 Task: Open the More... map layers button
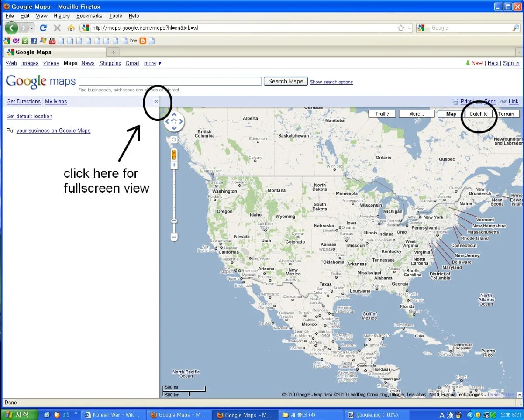416,114
